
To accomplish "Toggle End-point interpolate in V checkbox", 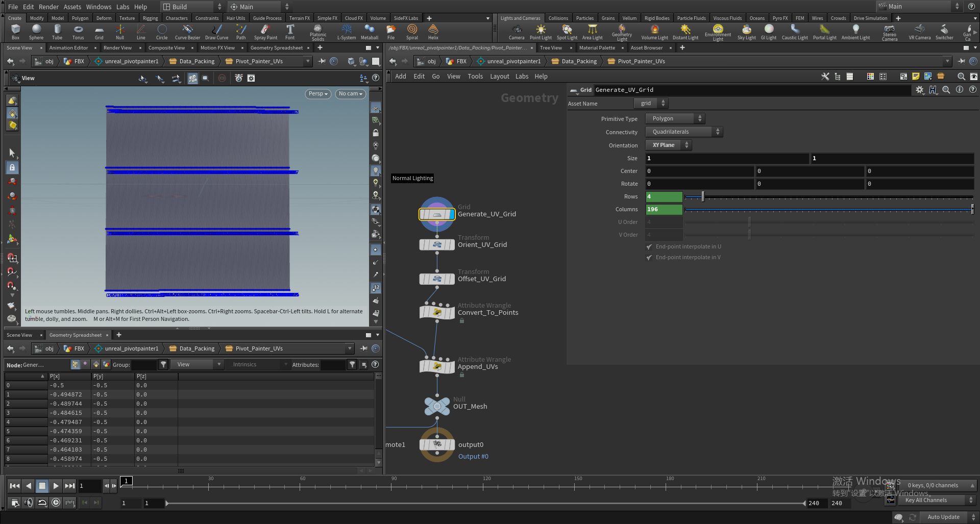I will [649, 258].
